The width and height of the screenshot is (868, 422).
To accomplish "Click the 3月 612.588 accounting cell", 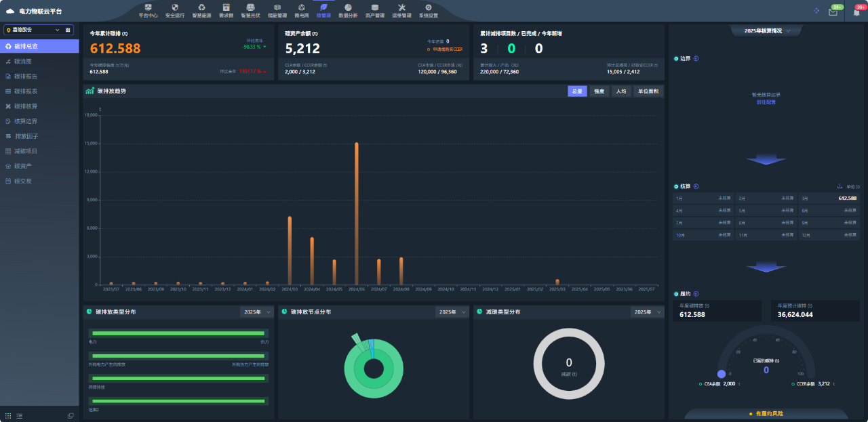I will [829, 198].
